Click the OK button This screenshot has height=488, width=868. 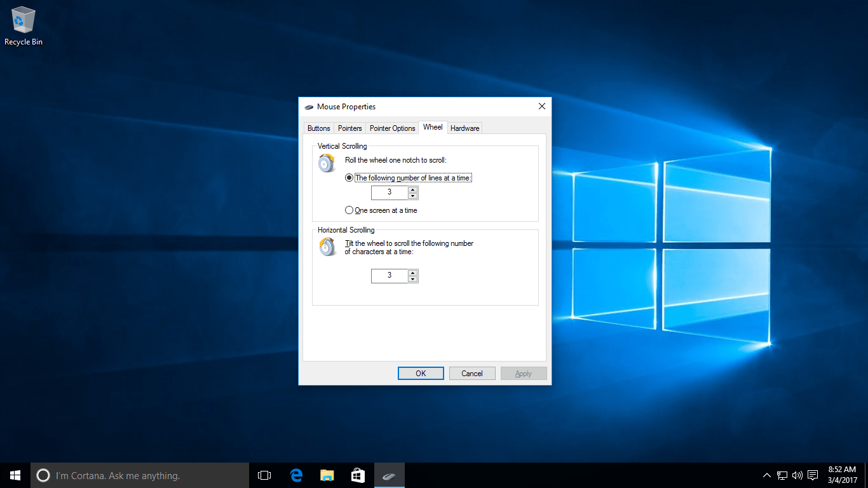(x=421, y=373)
